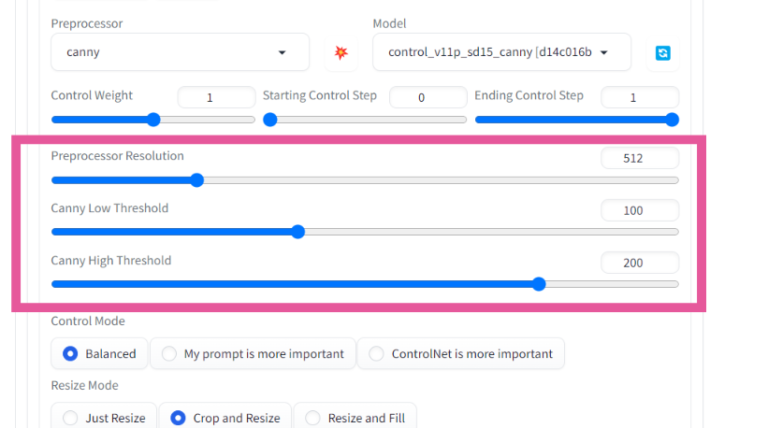Click the Control Weight value field
Screen dimensions: 768x428
coord(216,98)
